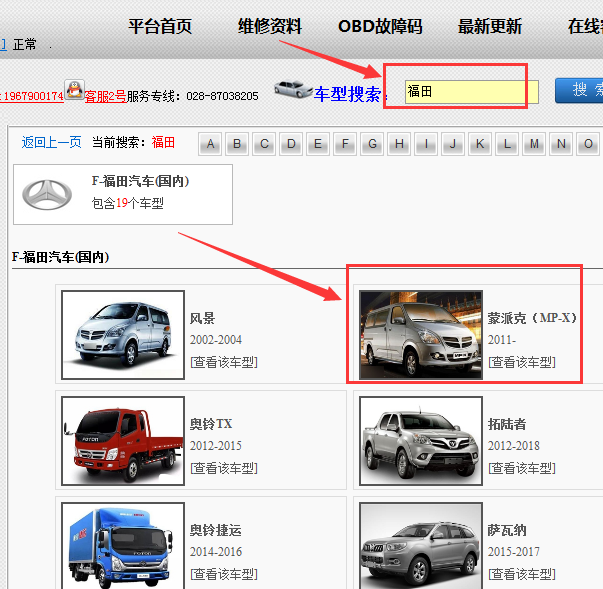
Task: Click 查看该车型 under 风景
Action: click(224, 362)
